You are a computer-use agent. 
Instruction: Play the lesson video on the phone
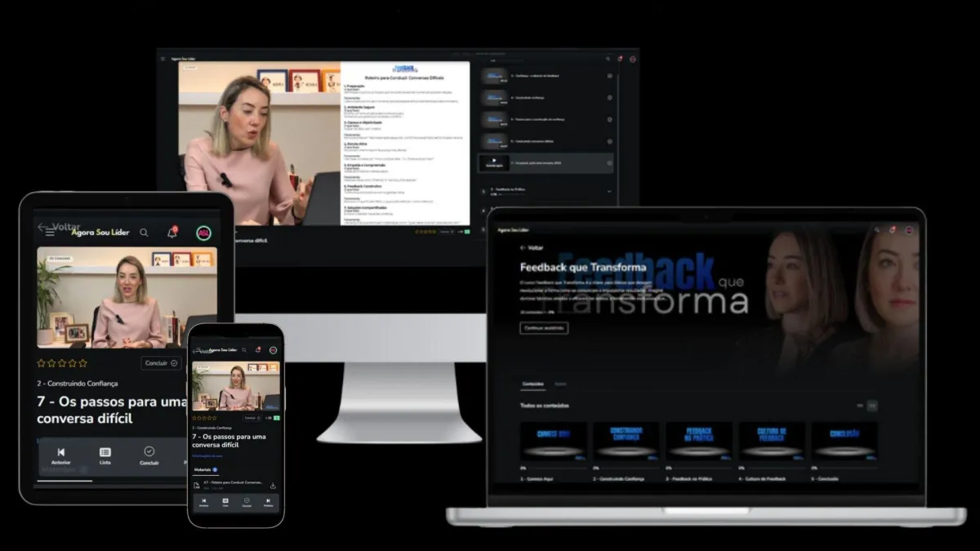click(235, 385)
